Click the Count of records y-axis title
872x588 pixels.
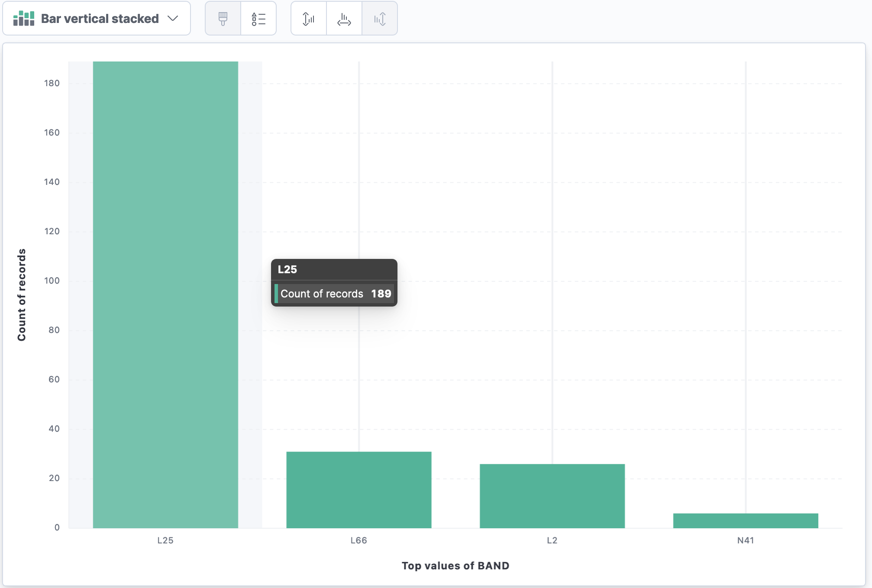22,294
